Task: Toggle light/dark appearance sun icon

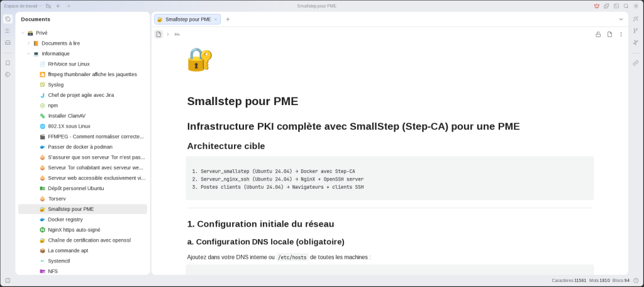Action: (x=636, y=6)
